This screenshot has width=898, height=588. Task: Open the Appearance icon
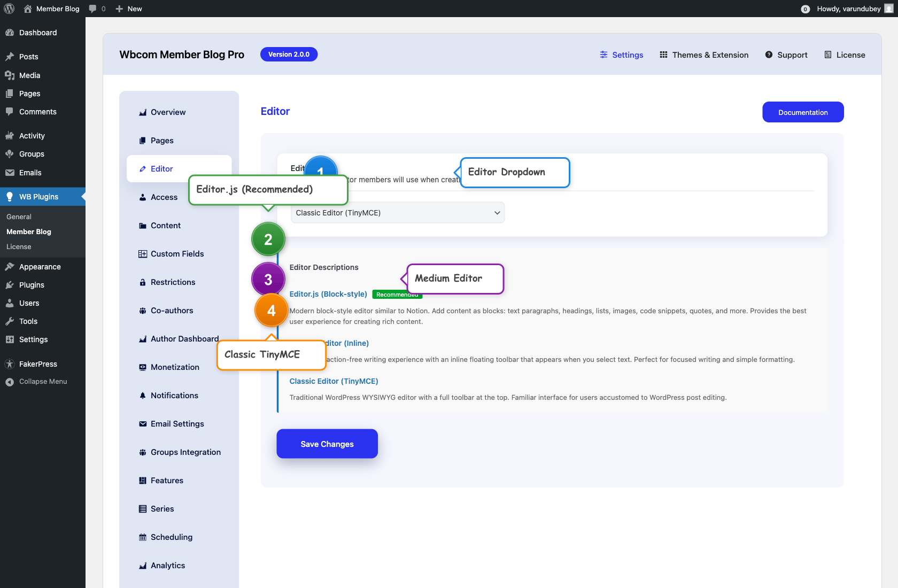(x=11, y=266)
